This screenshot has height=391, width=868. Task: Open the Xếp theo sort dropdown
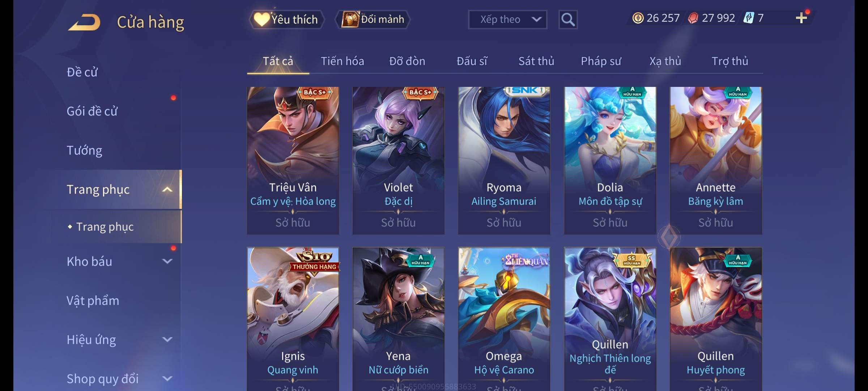click(507, 20)
